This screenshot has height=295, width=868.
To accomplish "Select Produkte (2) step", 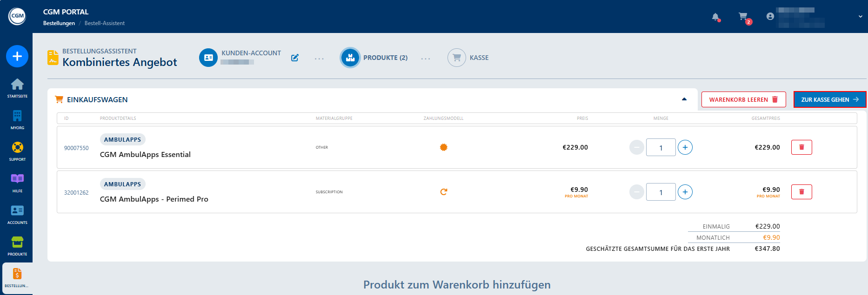I will 375,58.
